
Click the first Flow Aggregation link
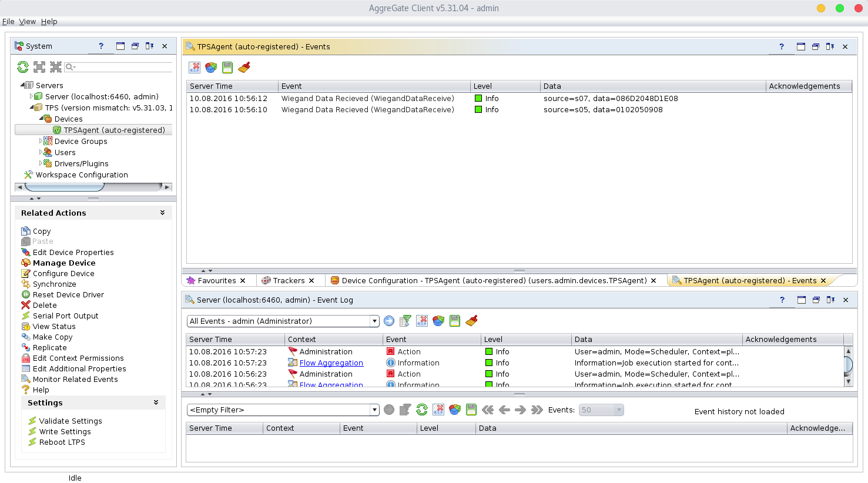point(331,363)
